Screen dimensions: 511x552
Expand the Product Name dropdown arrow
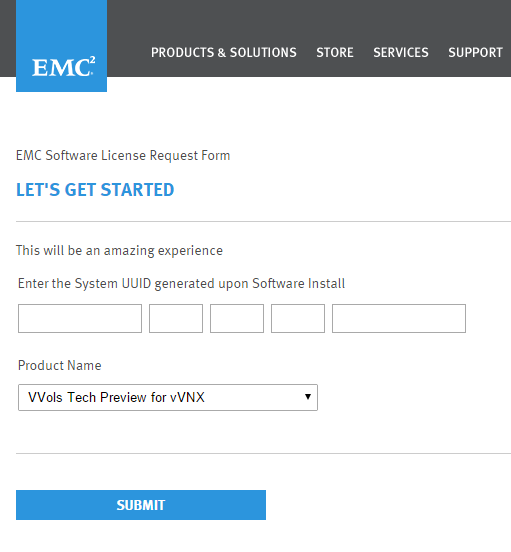click(x=308, y=397)
